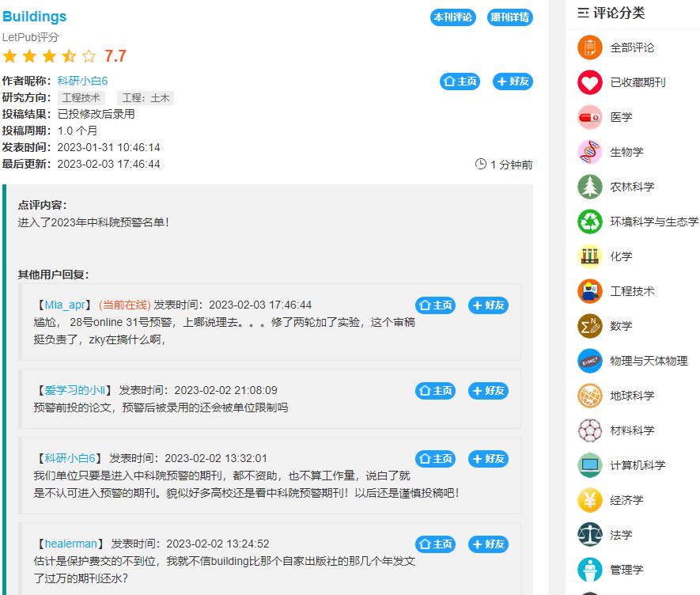This screenshot has width=700, height=595.
Task: Select 全部评论 category text
Action: tap(632, 47)
